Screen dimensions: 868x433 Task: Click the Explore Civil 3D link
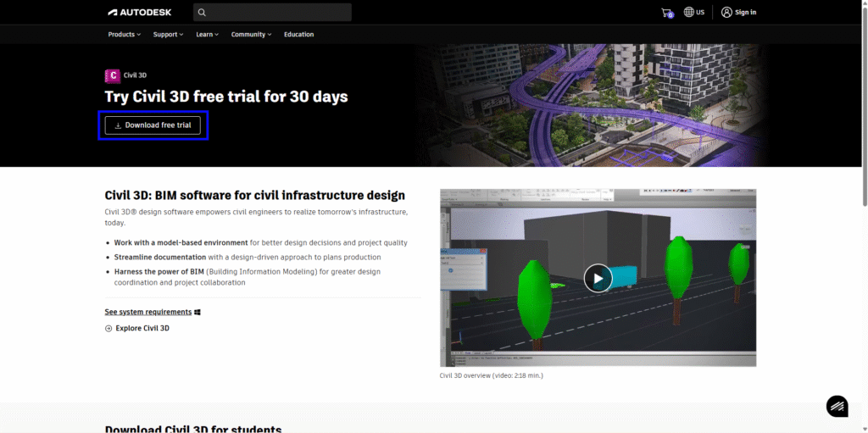[142, 328]
